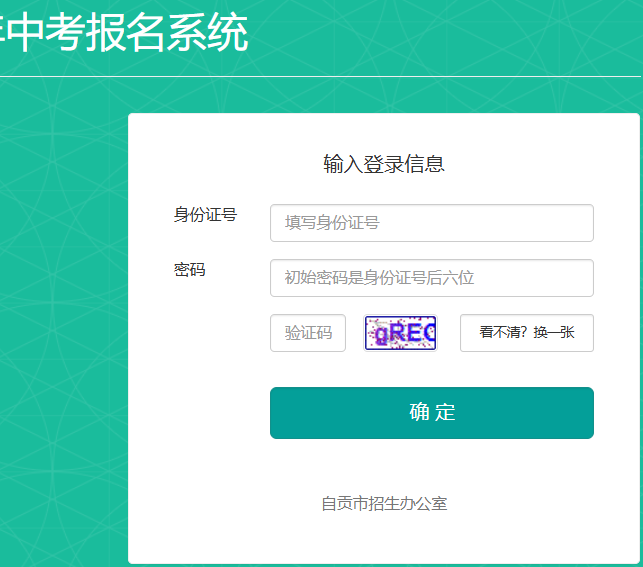Refresh the captcha via 换一张
The width and height of the screenshot is (643, 567).
point(527,333)
